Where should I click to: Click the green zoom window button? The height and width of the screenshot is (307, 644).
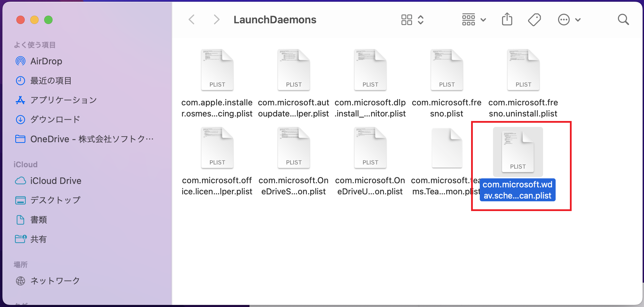tap(48, 20)
